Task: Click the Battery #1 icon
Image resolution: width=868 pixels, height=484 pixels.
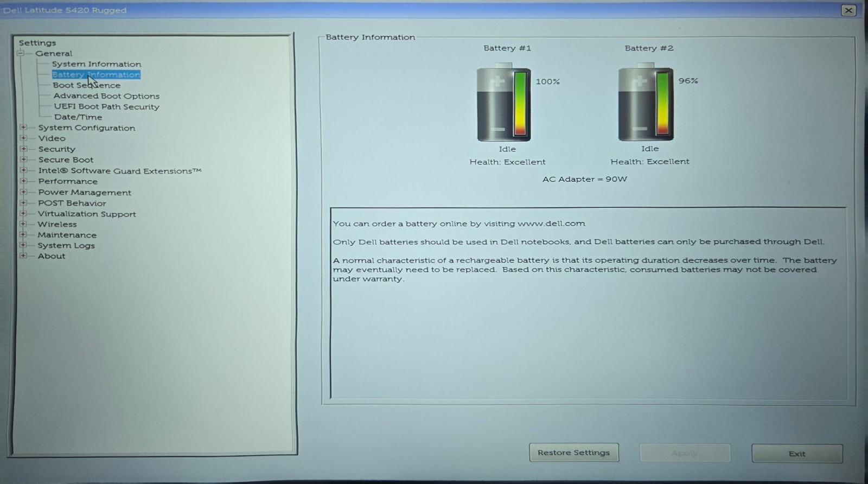Action: (x=503, y=102)
